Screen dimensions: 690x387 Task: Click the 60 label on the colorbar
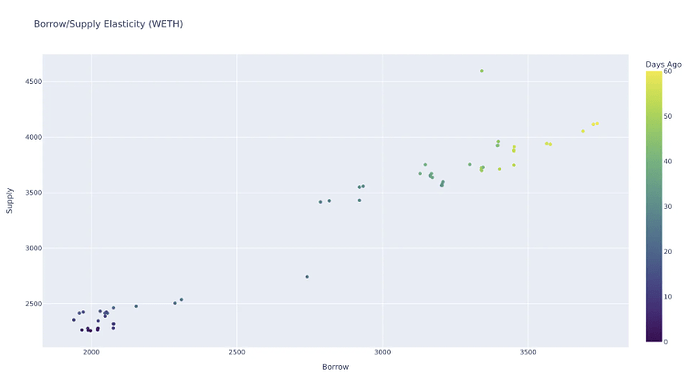[668, 71]
